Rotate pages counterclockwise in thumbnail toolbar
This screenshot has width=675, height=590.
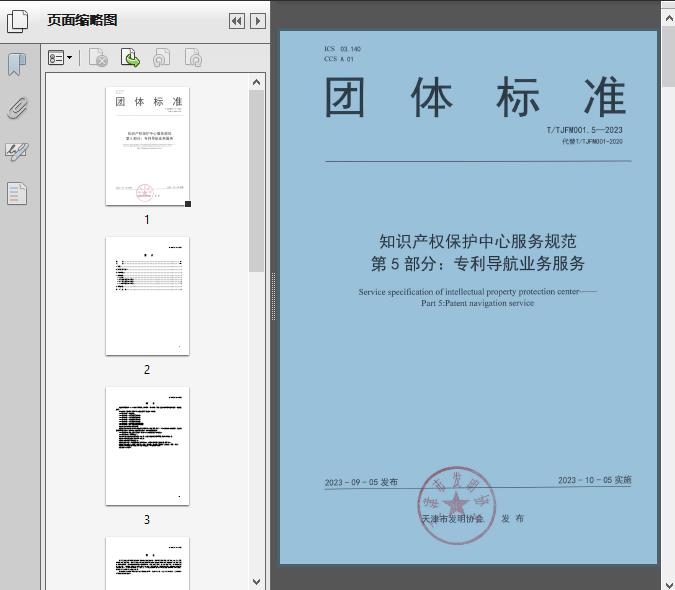point(161,59)
